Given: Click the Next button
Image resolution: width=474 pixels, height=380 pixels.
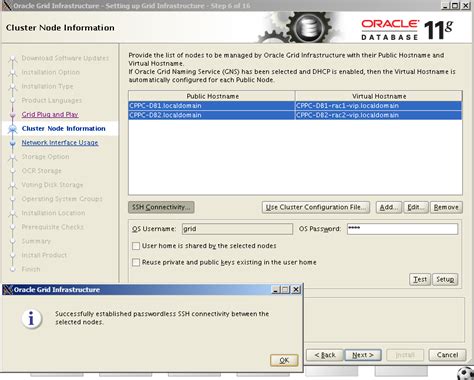Looking at the screenshot, I should pos(363,355).
